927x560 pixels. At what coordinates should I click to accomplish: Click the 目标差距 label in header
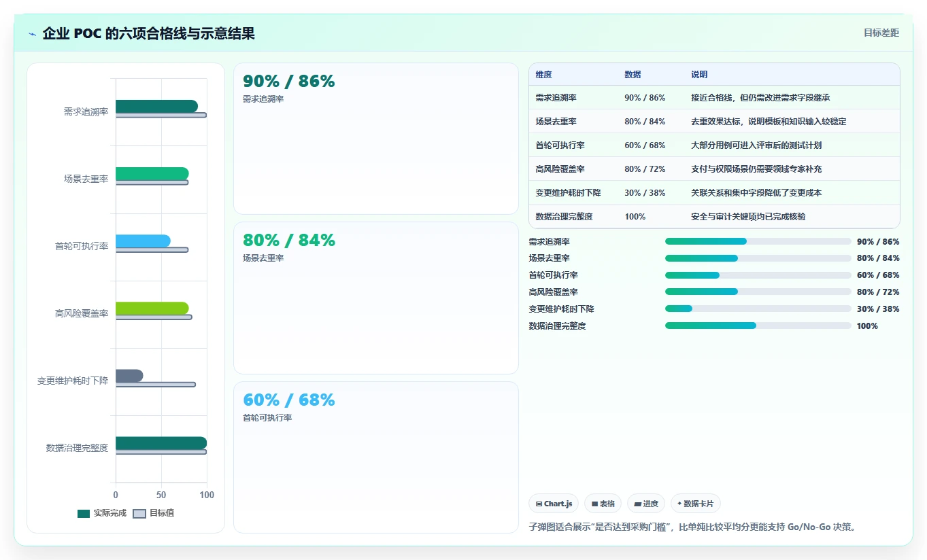click(881, 33)
